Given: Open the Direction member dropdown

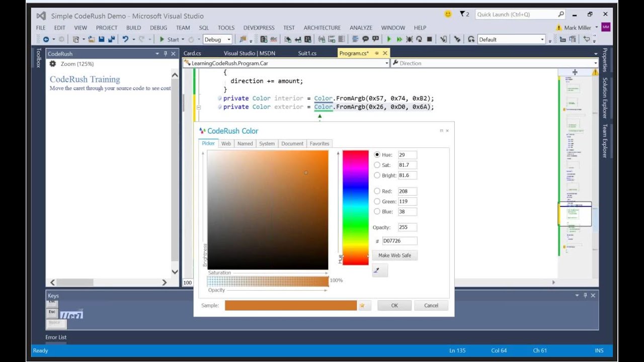Looking at the screenshot, I should (x=596, y=63).
